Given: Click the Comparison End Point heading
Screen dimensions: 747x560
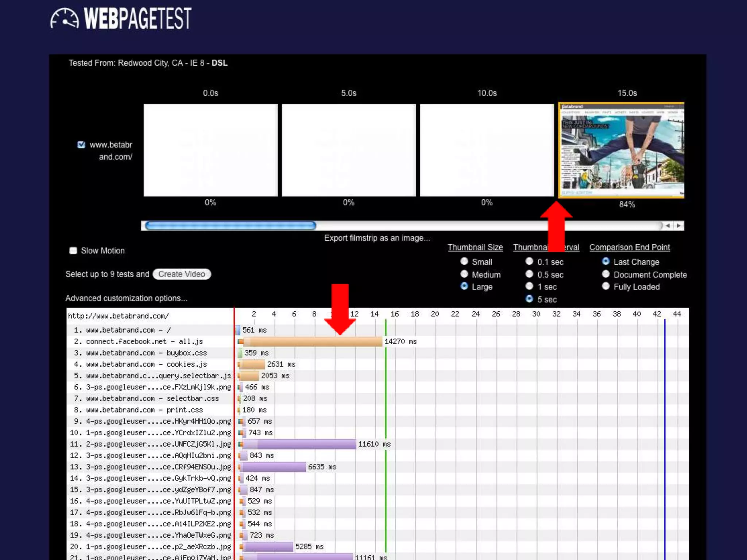Looking at the screenshot, I should 629,247.
